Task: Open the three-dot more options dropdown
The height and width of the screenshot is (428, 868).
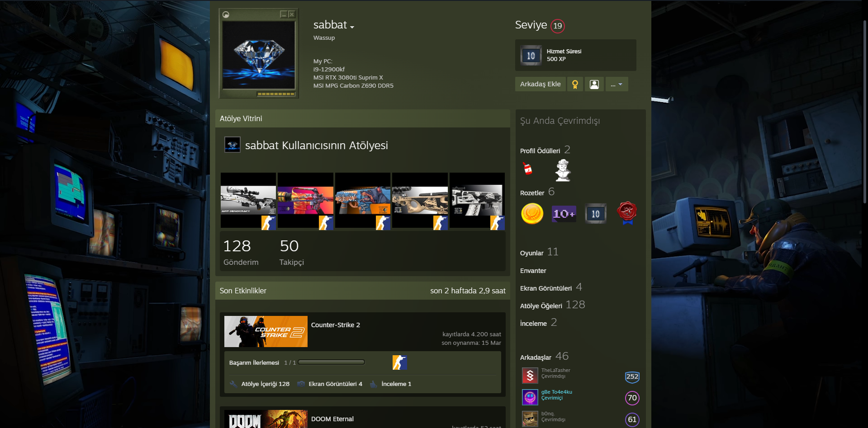Action: (x=617, y=84)
